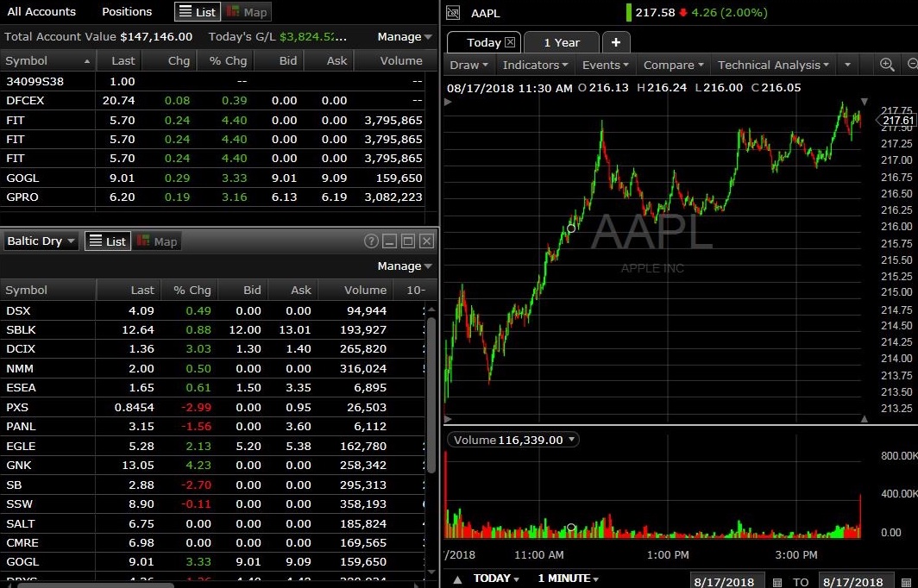Select the PXS row
918x588 pixels.
(213, 407)
